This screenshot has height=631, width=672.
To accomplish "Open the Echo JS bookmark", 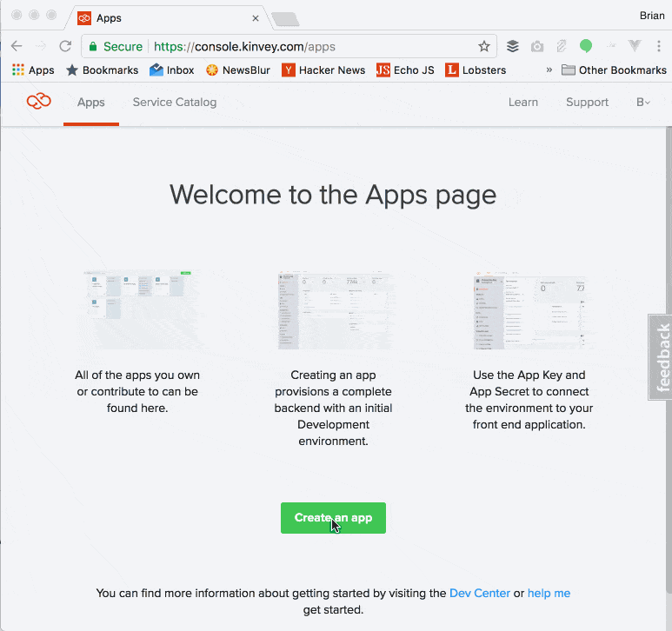I will click(405, 70).
